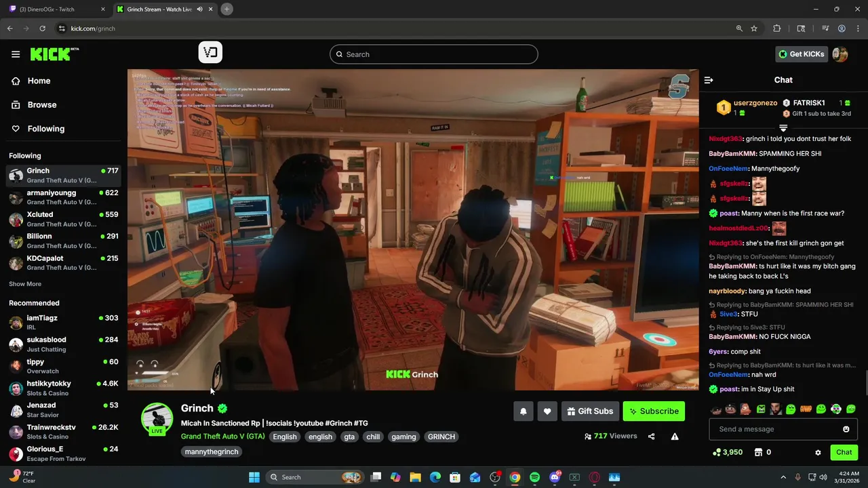Open the emoji picker in message box
This screenshot has height=488, width=868.
846,429
